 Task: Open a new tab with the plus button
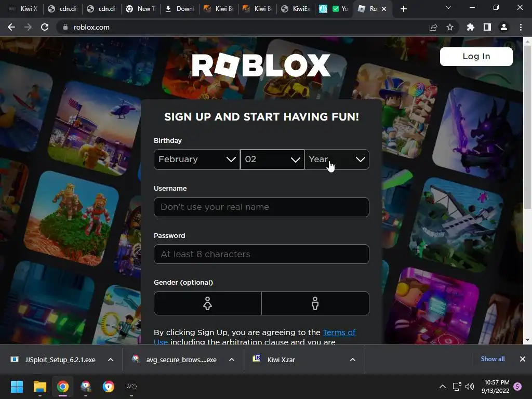[403, 9]
